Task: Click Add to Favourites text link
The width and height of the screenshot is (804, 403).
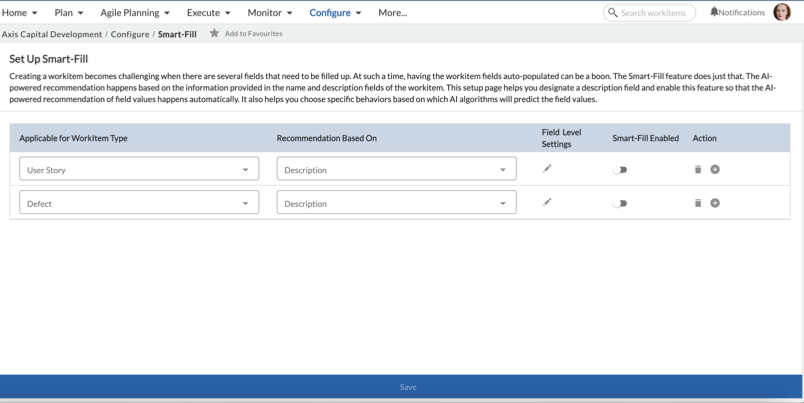Action: click(x=253, y=33)
